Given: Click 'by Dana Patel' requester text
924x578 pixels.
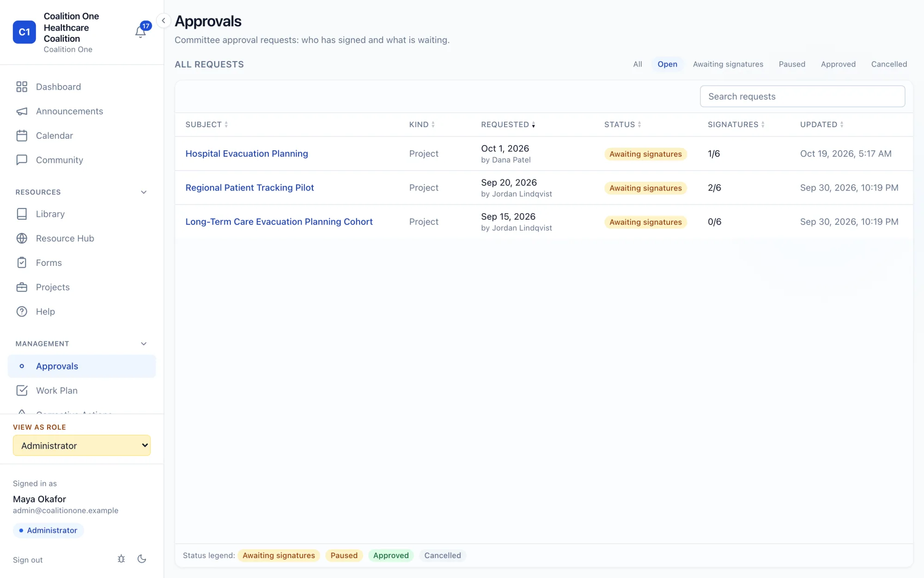Looking at the screenshot, I should pos(506,160).
